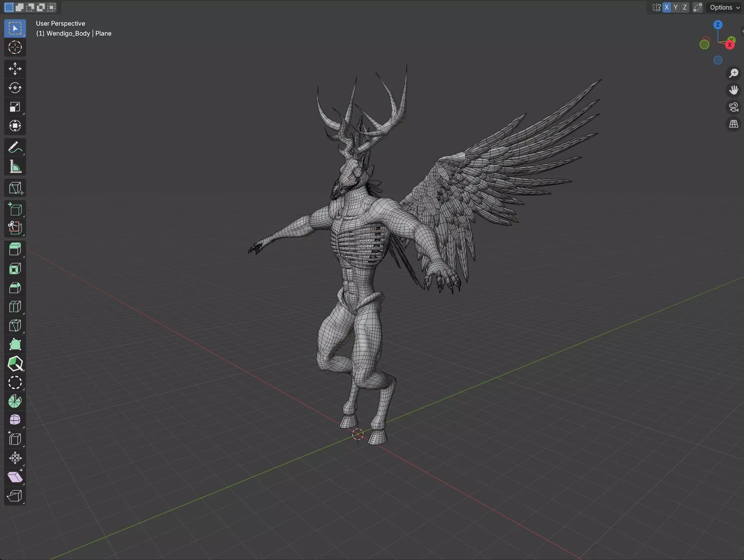Screen dimensions: 744x560
Task: Click the "(1) Wendigo_Body | Plane" object label
Action: pos(74,33)
